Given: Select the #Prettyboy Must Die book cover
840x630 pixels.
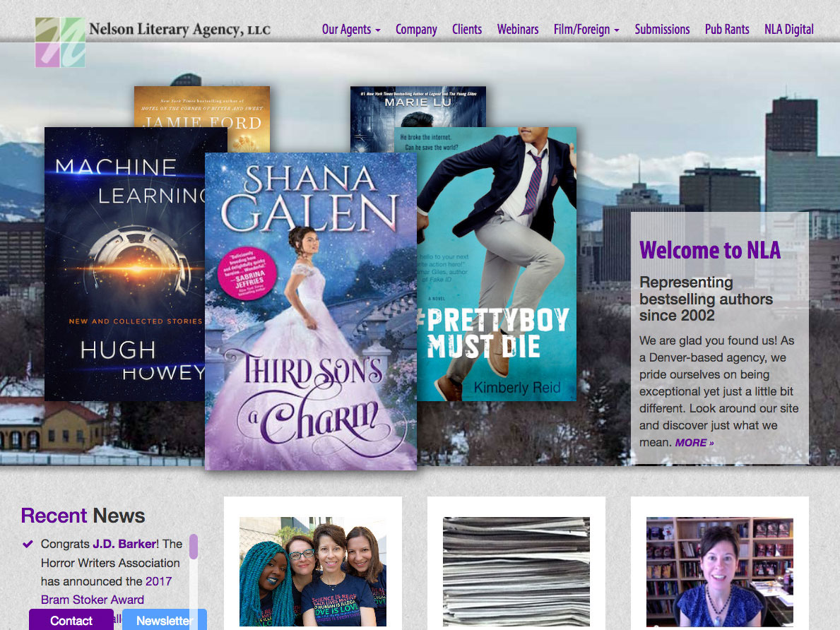Looking at the screenshot, I should pos(497,264).
